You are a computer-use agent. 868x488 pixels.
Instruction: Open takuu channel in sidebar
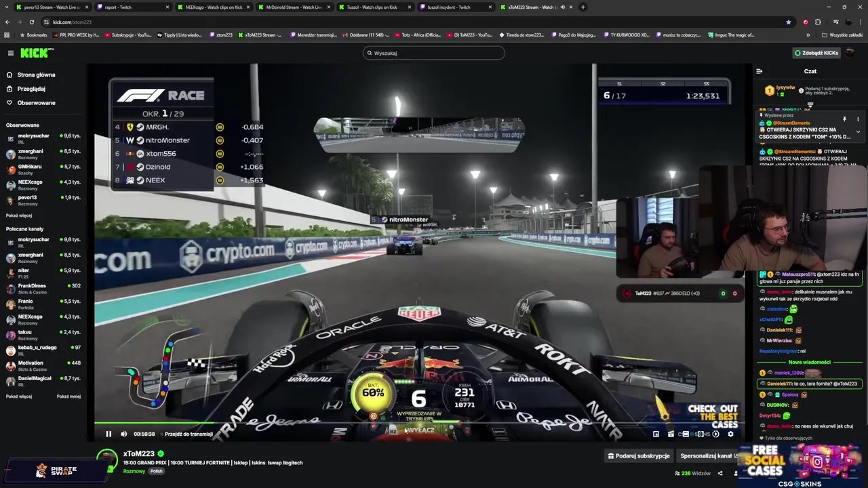pos(43,335)
